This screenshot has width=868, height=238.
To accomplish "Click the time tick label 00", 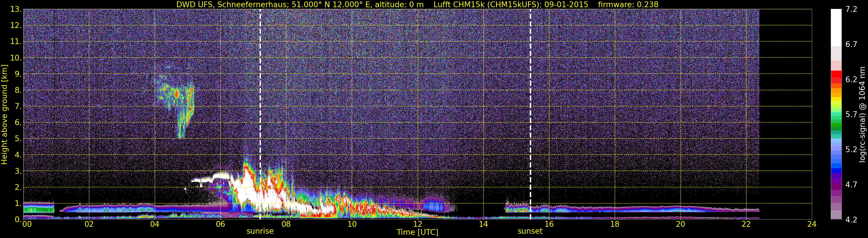I will pos(27,224).
